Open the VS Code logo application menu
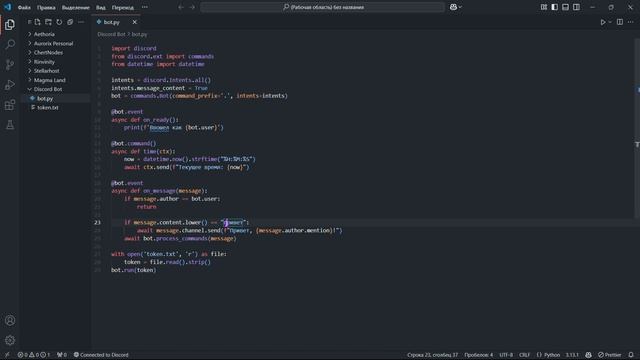 [8, 7]
